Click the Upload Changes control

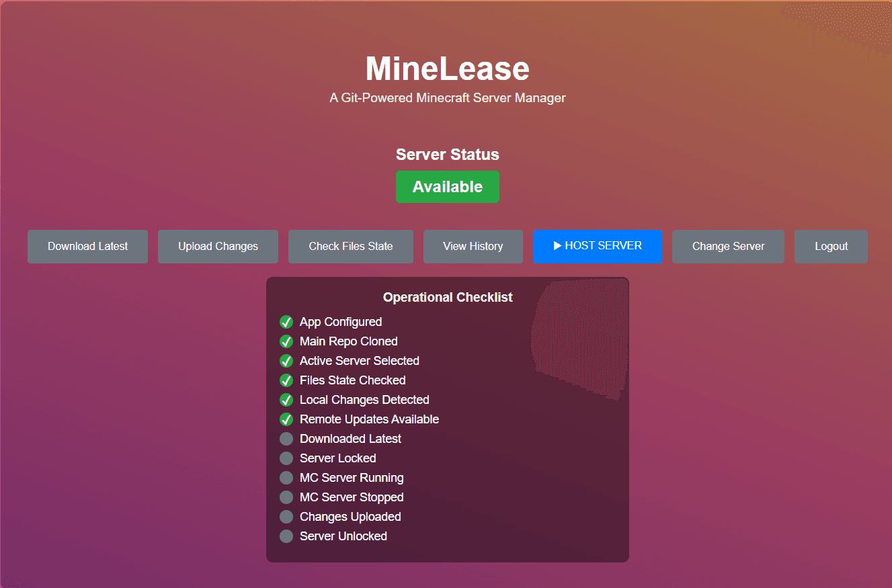[218, 246]
